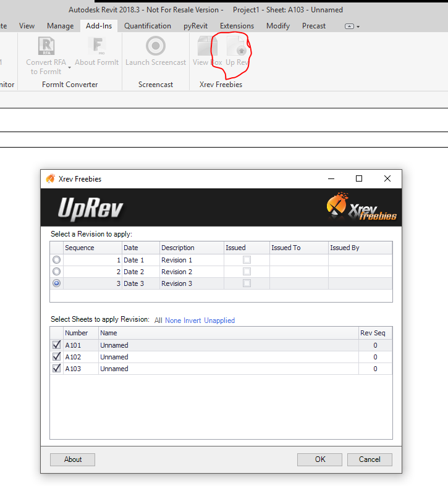
Task: Click the 'A103' sheet number cell
Action: (x=81, y=369)
